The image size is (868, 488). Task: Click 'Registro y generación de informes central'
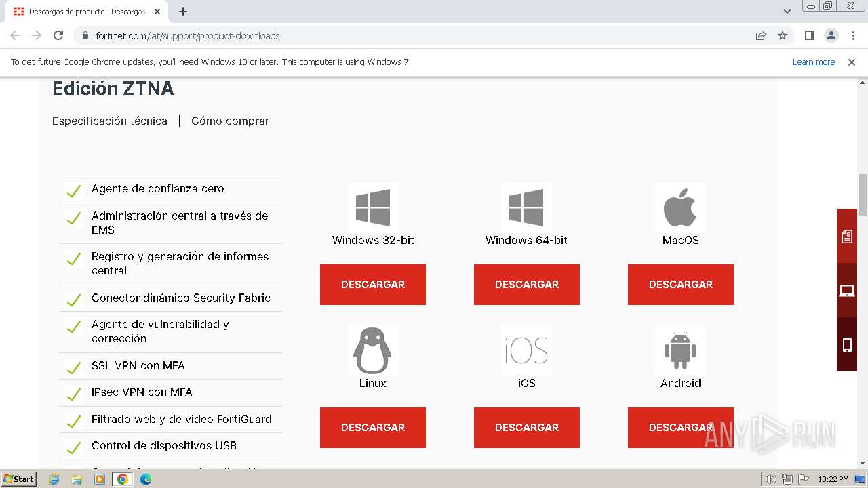[180, 264]
